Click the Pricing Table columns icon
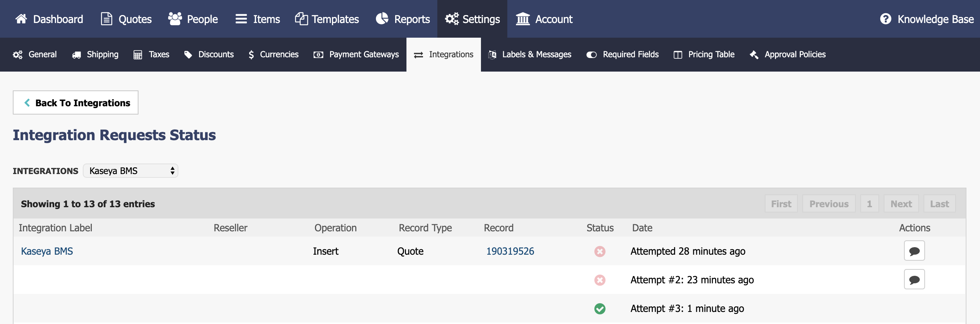Screen dimensions: 980x324 click(677, 55)
